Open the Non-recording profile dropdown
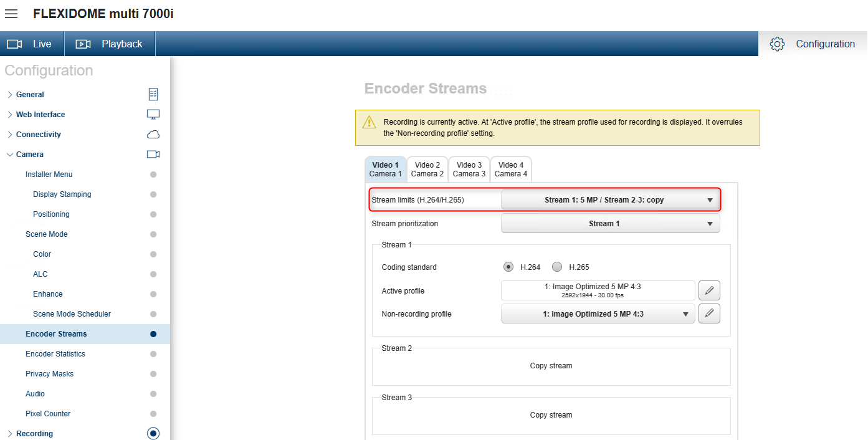 [598, 314]
